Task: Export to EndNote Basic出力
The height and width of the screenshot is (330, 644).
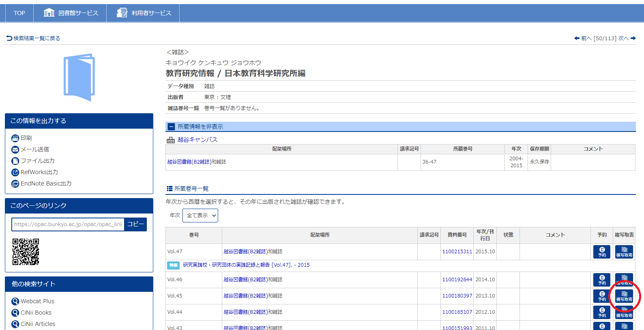Action: click(42, 183)
